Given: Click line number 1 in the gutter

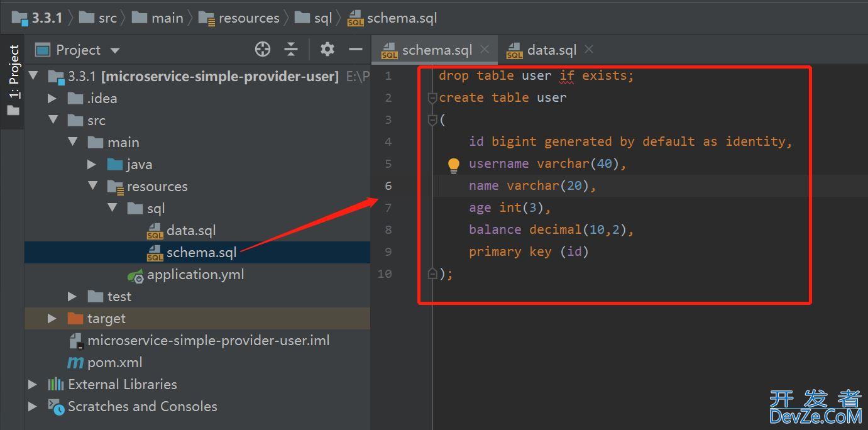Looking at the screenshot, I should click(x=388, y=76).
